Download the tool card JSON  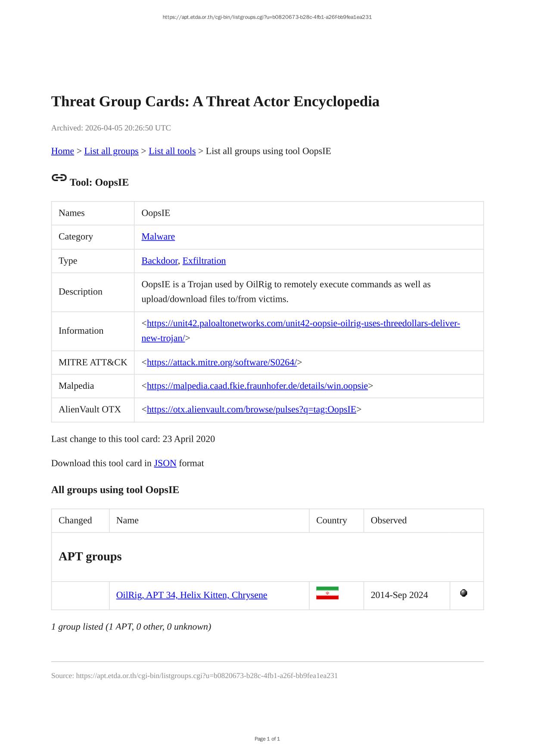pyautogui.click(x=165, y=463)
